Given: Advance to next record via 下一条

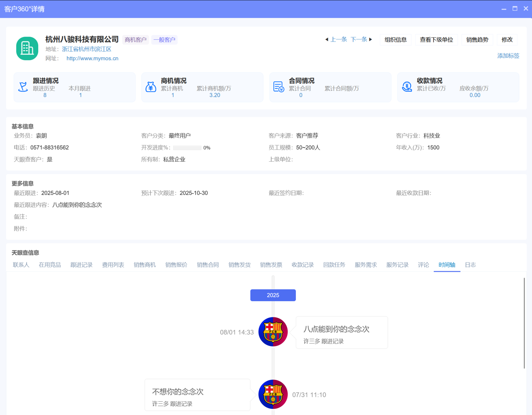Looking at the screenshot, I should click(359, 39).
